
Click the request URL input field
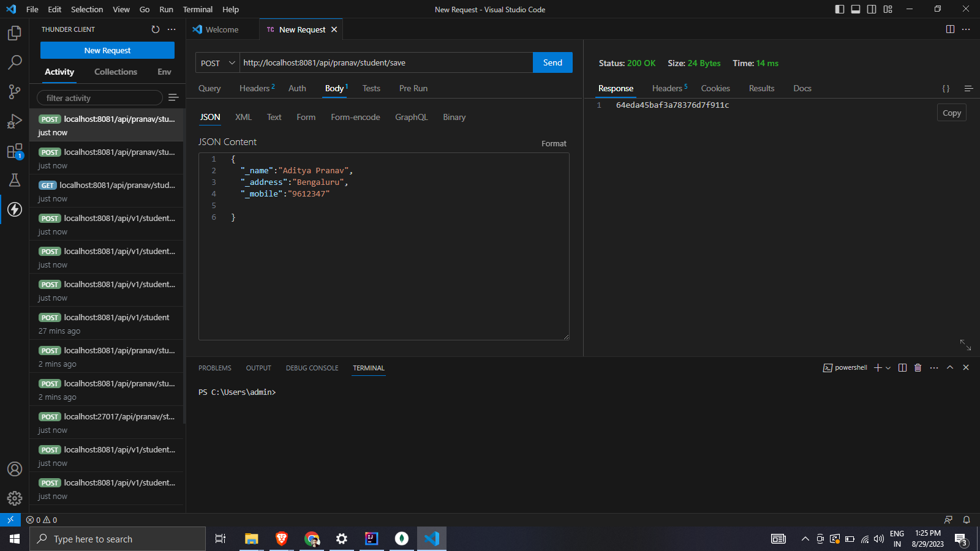[x=386, y=62]
